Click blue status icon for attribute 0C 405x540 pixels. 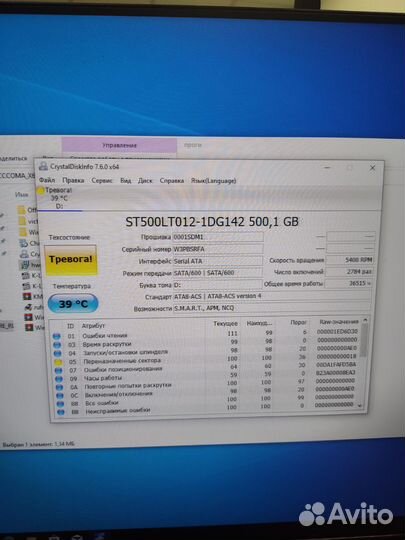click(x=60, y=396)
